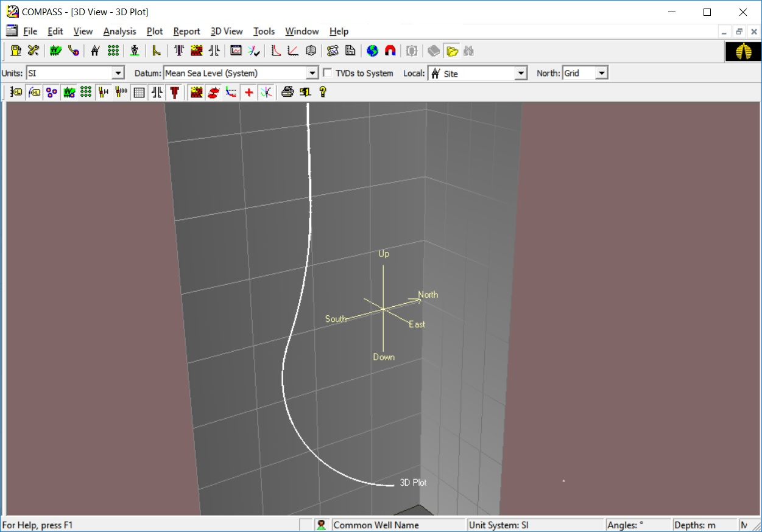Image resolution: width=762 pixels, height=532 pixels.
Task: Open the 3D View menu
Action: click(227, 31)
